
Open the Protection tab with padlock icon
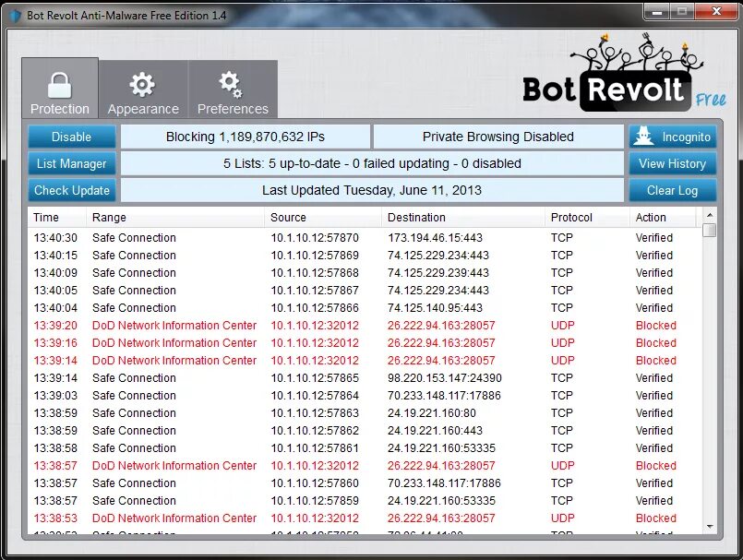pyautogui.click(x=60, y=89)
